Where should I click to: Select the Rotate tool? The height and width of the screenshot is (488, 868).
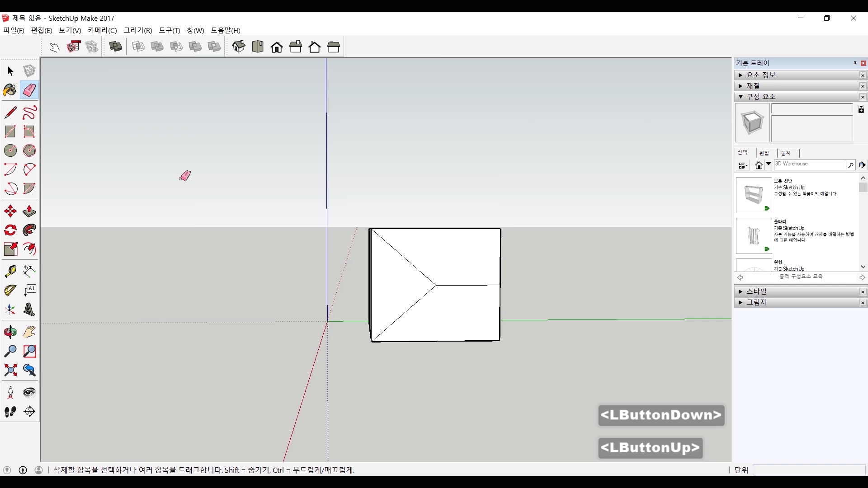click(x=10, y=230)
